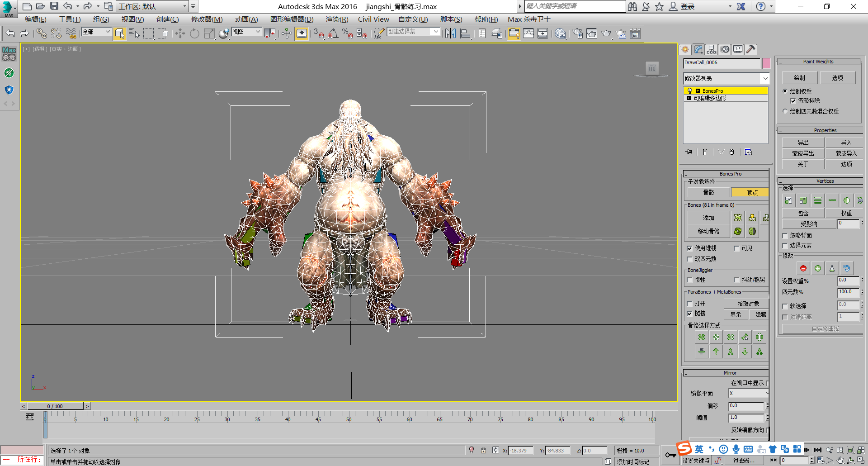Enable the 忽略背面 checkbox
Viewport: 868px width, 466px height.
point(785,236)
